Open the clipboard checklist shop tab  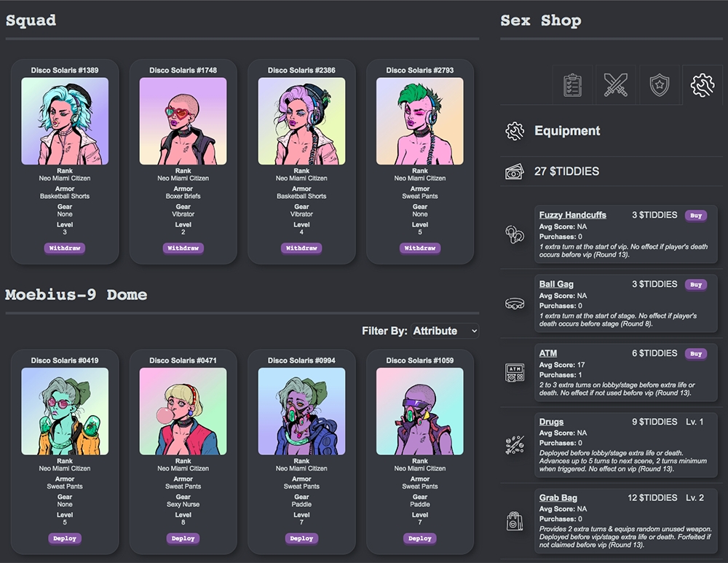click(x=572, y=84)
